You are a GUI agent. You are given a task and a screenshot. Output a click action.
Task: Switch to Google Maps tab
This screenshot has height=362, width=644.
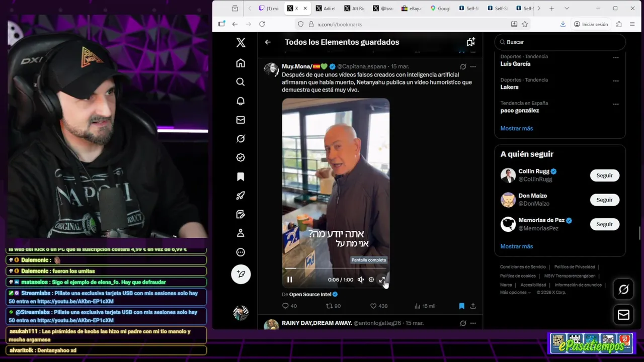click(x=441, y=9)
